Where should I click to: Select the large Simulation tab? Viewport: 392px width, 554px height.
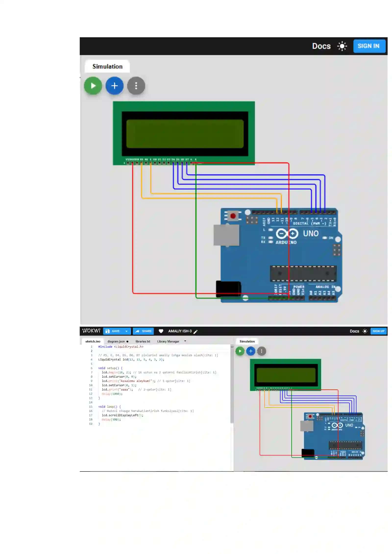107,66
